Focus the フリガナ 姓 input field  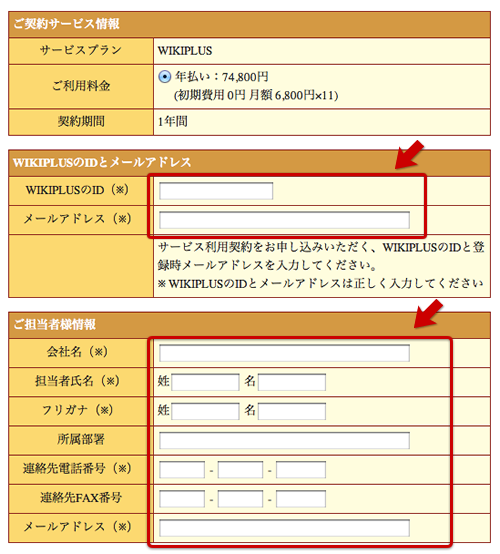pyautogui.click(x=205, y=411)
